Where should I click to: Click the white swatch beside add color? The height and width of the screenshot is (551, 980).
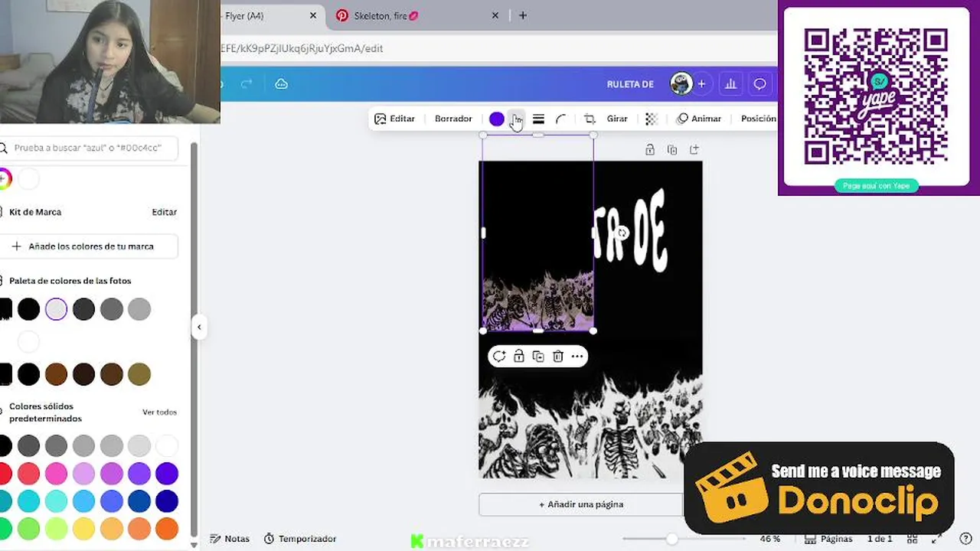tap(28, 179)
